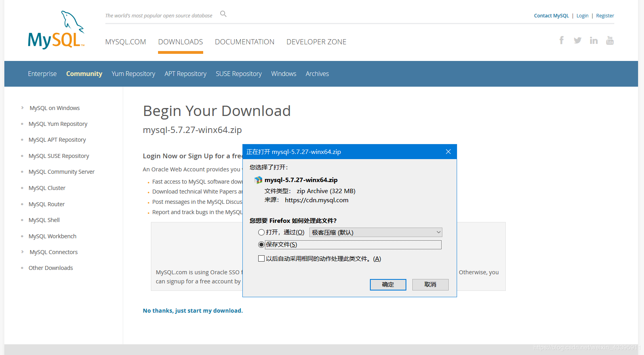Screen dimensions: 644x355
Task: Open Yum Repository submenu
Action: click(133, 74)
